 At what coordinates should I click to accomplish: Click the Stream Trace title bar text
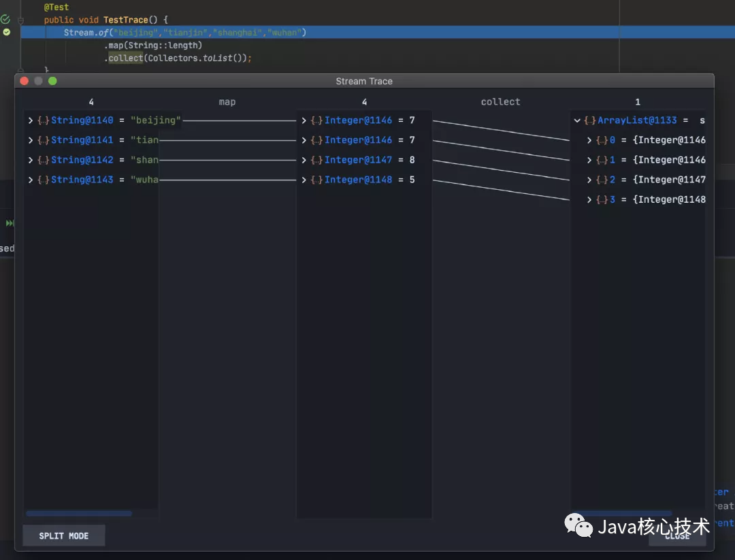364,81
